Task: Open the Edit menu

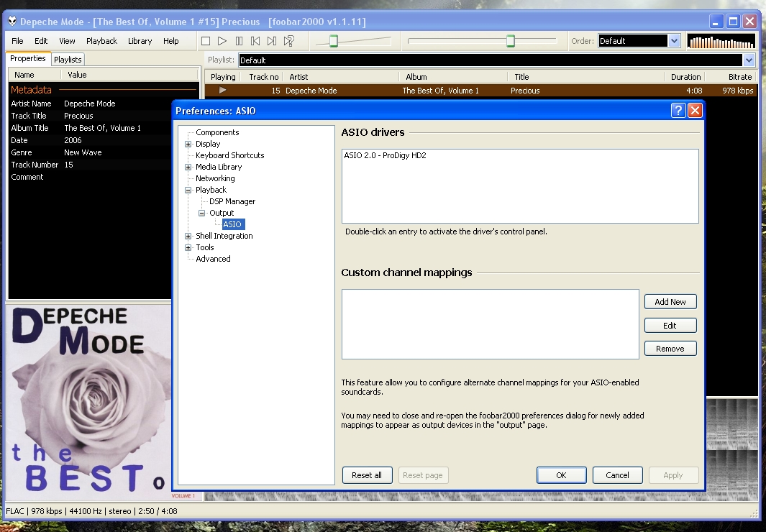Action: click(x=41, y=41)
